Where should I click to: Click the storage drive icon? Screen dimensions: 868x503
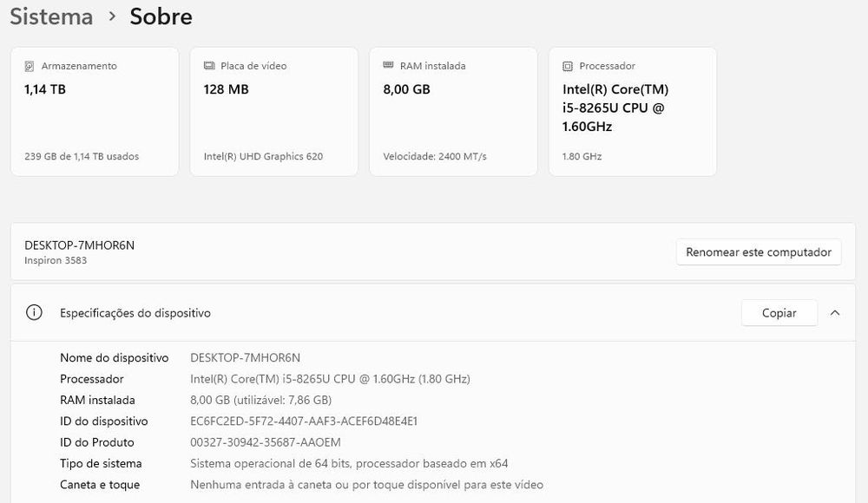coord(30,66)
